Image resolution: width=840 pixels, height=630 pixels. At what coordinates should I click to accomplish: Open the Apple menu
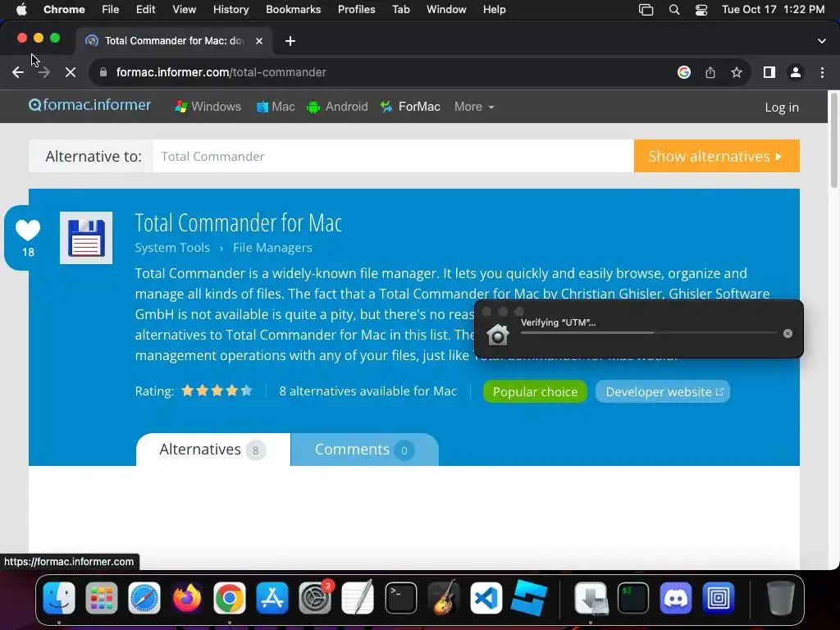coord(21,10)
